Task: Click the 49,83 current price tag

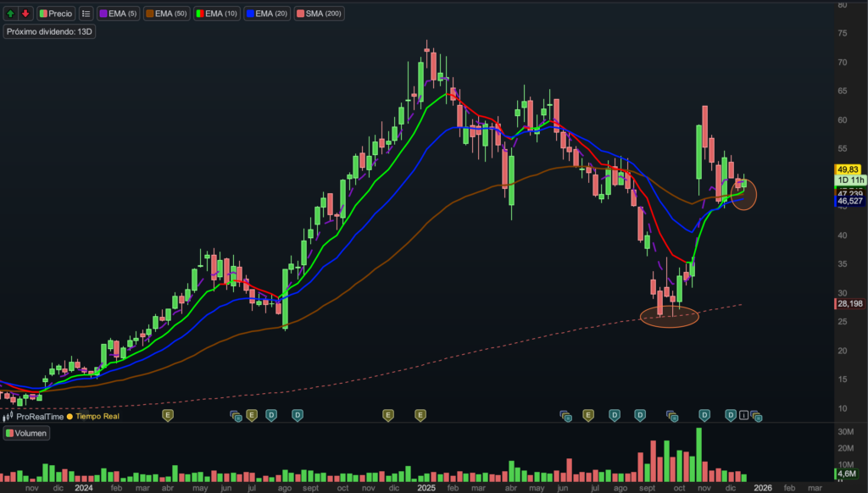Action: coord(850,170)
